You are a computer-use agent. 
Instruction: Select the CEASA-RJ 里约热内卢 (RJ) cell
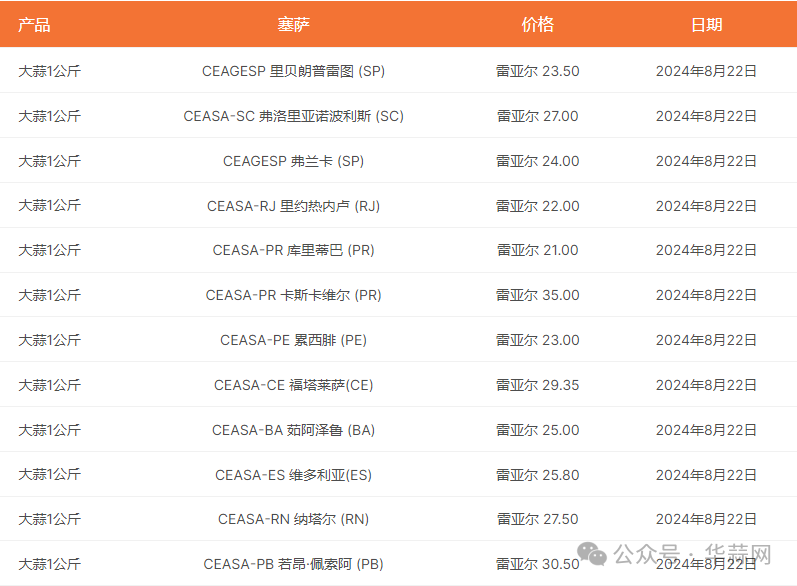(293, 206)
